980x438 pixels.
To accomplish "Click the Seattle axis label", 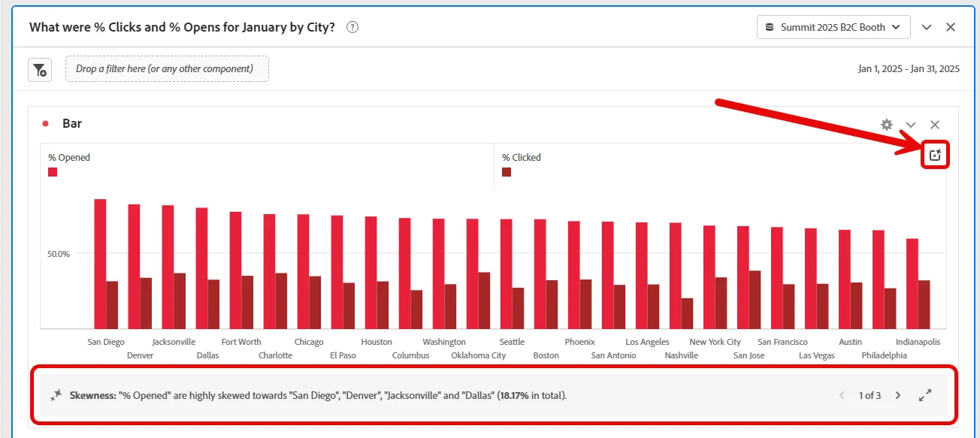I will tap(512, 342).
